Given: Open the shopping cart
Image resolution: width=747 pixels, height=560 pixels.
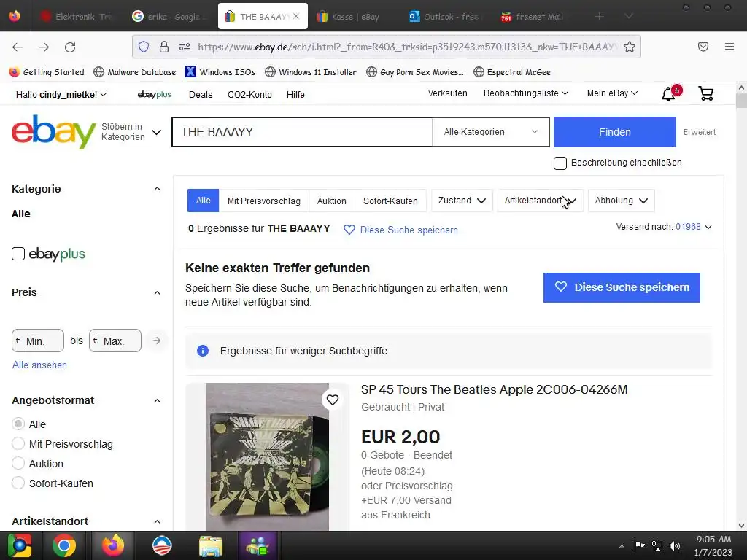Looking at the screenshot, I should click(x=705, y=93).
